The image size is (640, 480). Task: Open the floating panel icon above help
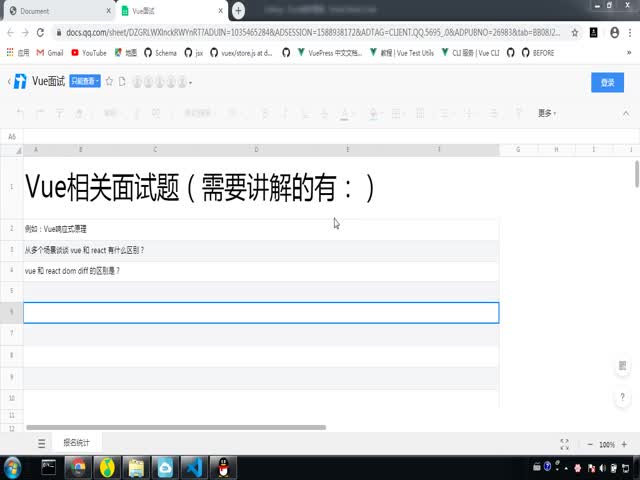(x=622, y=366)
